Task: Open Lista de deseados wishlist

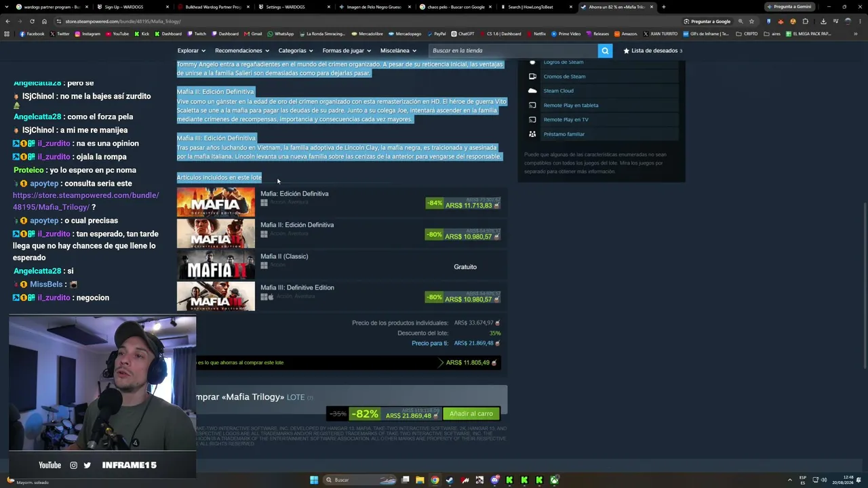Action: [652, 50]
